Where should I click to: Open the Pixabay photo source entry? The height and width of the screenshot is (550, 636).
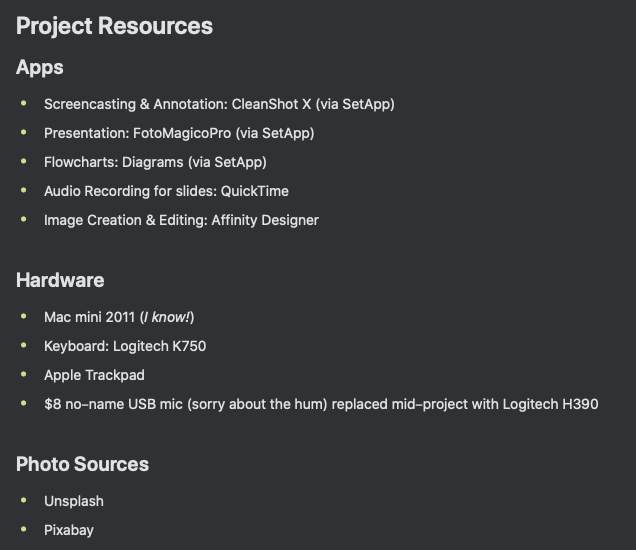(69, 530)
